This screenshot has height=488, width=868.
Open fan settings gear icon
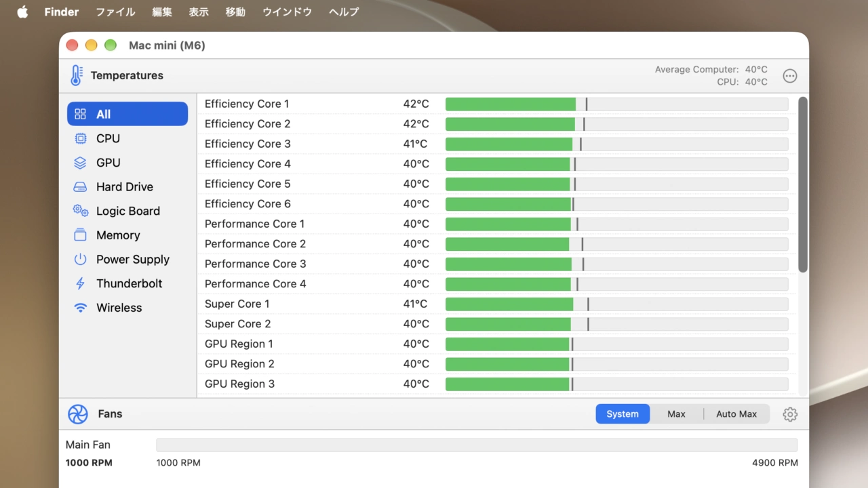pos(790,414)
